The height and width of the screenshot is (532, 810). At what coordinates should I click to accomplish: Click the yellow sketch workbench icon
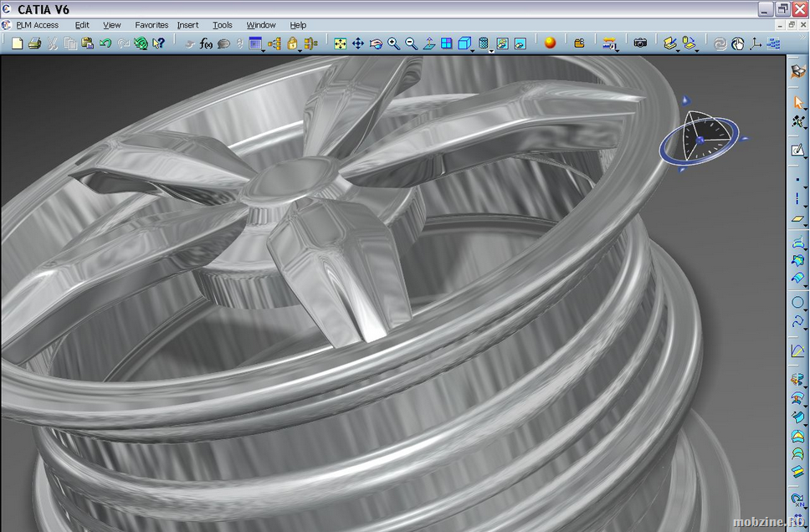pos(670,43)
